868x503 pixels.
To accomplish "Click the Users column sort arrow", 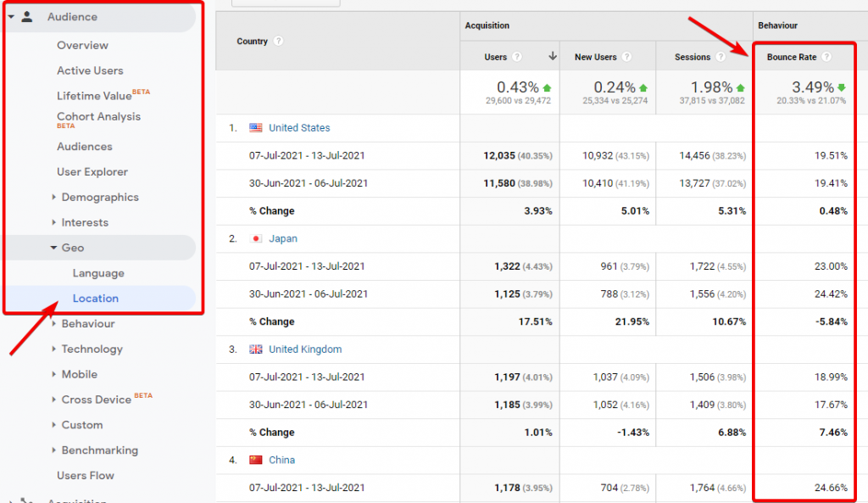I will [553, 58].
